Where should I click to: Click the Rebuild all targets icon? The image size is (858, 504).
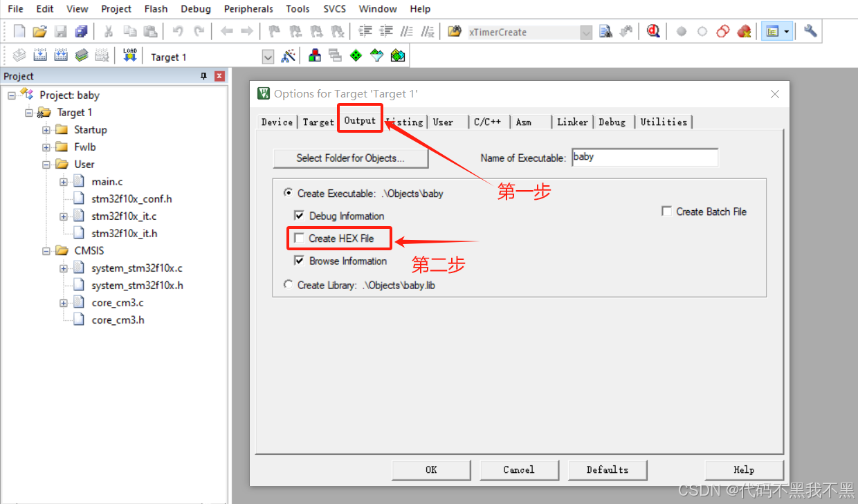61,56
